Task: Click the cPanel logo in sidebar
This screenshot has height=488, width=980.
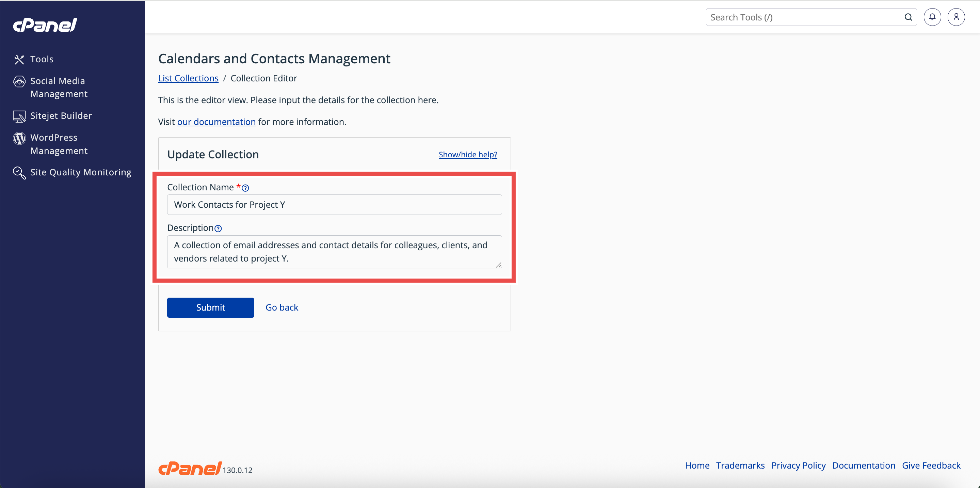Action: click(45, 25)
